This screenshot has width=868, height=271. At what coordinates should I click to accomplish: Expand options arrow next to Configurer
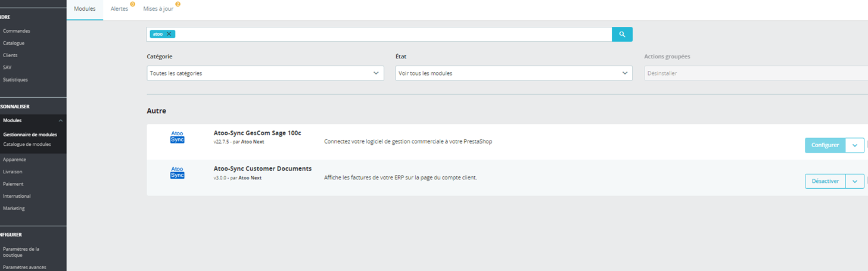[x=855, y=145]
